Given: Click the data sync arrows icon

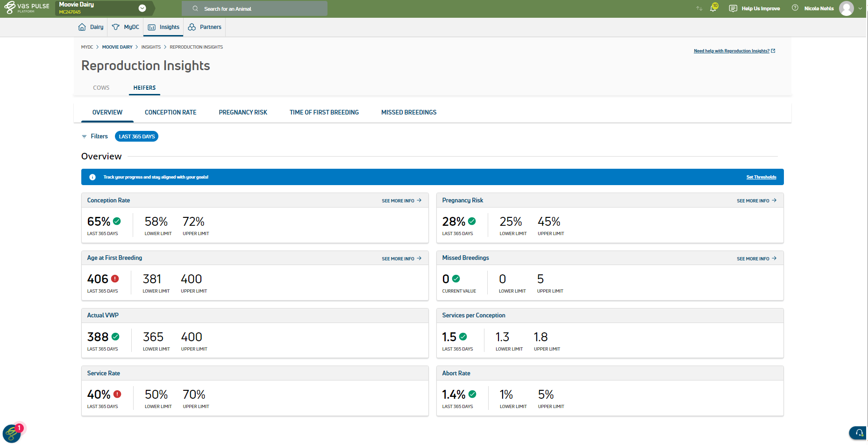Looking at the screenshot, I should (x=699, y=8).
